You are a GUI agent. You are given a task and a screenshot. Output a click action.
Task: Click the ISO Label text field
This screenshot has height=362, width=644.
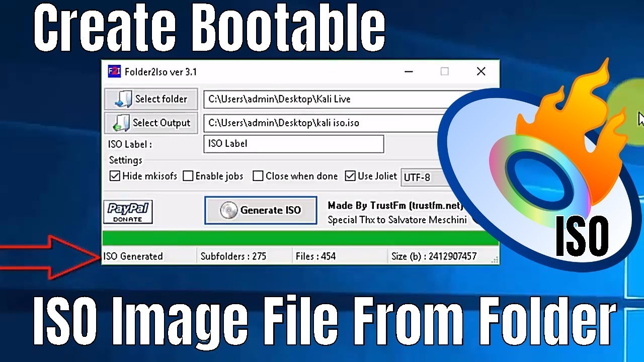pos(294,144)
